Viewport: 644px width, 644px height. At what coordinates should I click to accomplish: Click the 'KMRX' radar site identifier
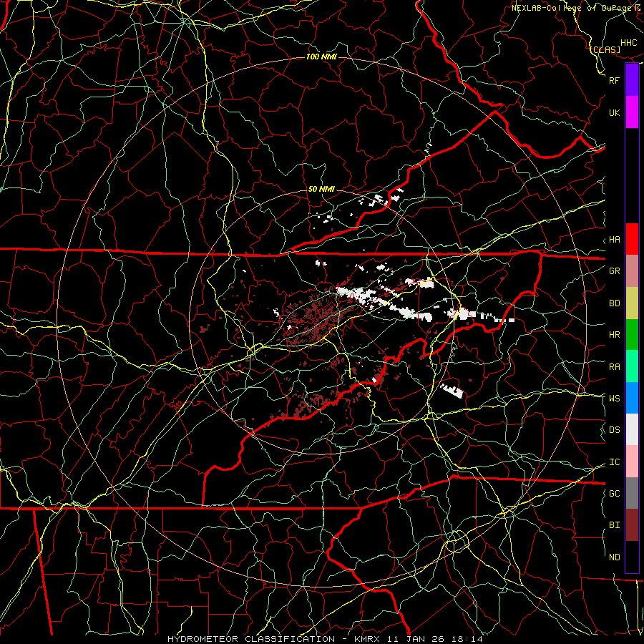367,639
